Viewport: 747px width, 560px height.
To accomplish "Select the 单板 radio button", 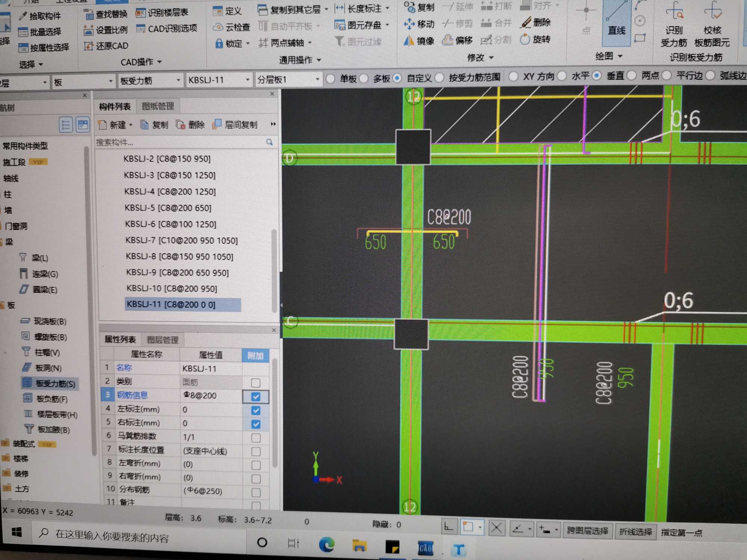I will 330,79.
